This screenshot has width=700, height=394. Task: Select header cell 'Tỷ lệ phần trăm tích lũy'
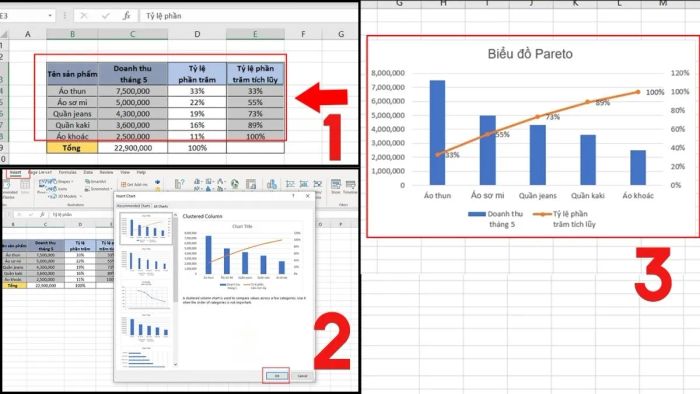coord(255,74)
